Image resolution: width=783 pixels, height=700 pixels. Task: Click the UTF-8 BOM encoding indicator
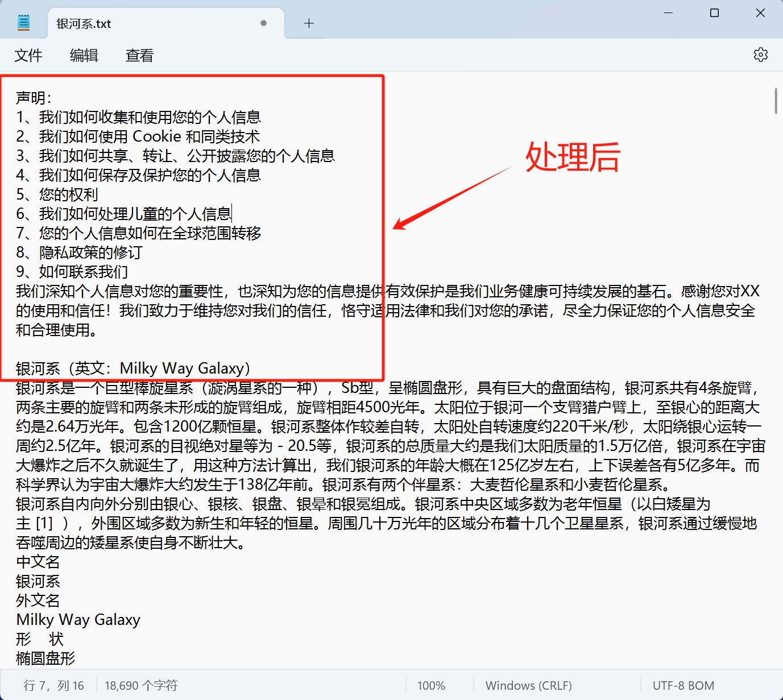tap(683, 685)
